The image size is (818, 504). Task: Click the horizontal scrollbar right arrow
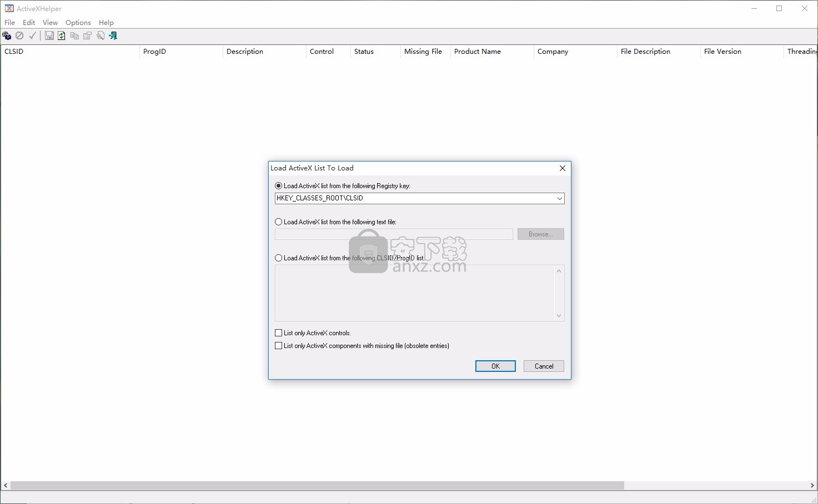tap(812, 486)
